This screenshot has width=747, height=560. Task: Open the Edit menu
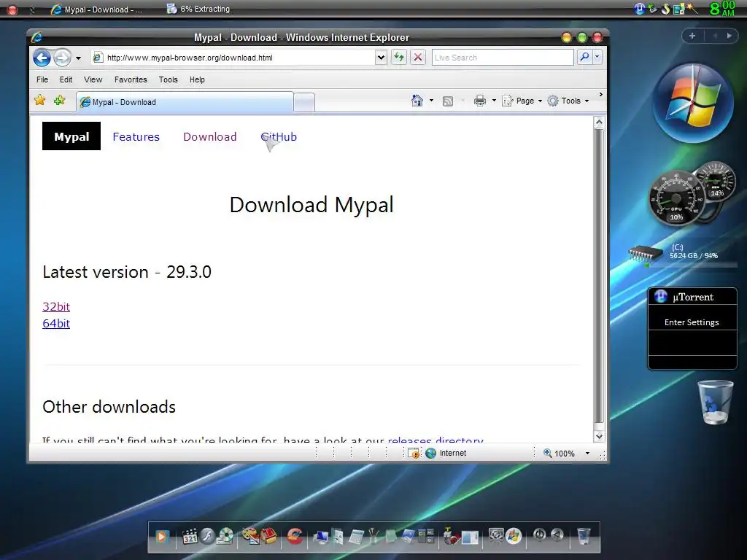pyautogui.click(x=66, y=79)
